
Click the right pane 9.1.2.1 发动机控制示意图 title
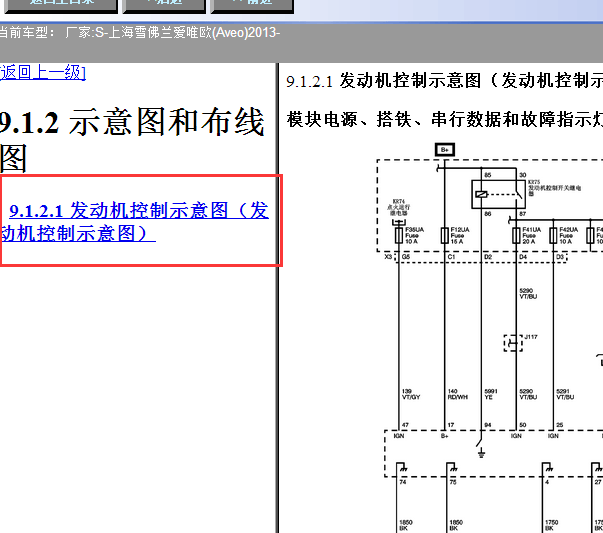coord(445,81)
